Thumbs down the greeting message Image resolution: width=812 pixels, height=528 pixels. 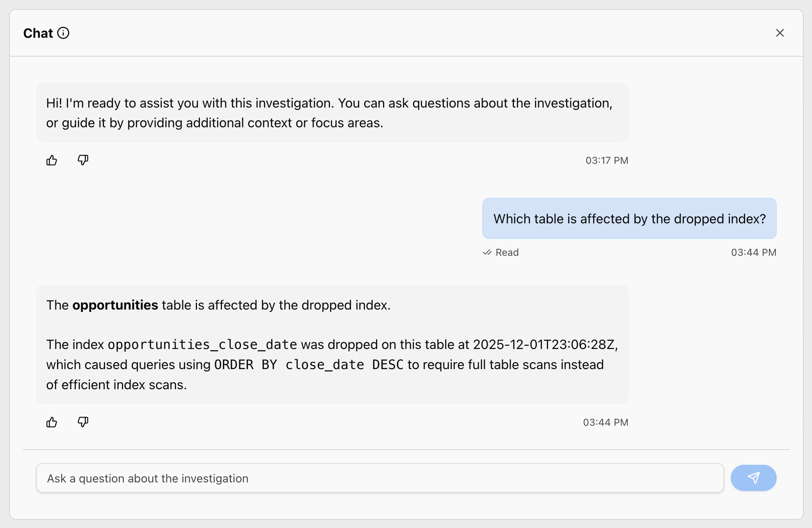point(83,160)
